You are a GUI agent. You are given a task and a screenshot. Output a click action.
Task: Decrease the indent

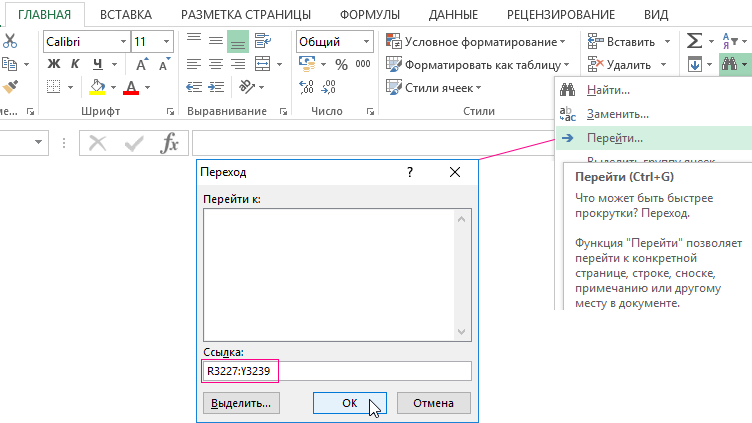click(x=194, y=87)
